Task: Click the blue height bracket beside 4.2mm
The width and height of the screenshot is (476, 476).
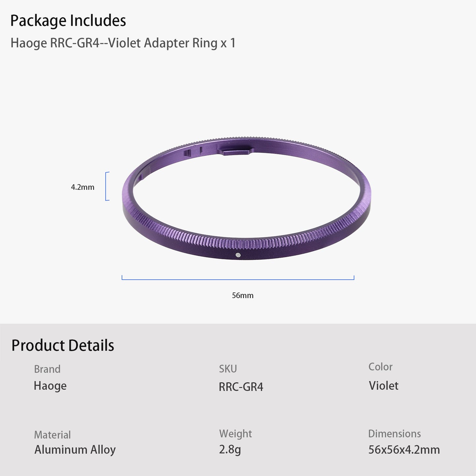Action: (106, 186)
